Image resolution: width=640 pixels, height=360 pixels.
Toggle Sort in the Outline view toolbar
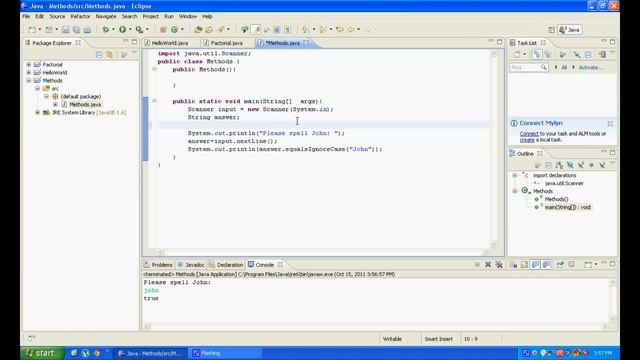point(559,165)
